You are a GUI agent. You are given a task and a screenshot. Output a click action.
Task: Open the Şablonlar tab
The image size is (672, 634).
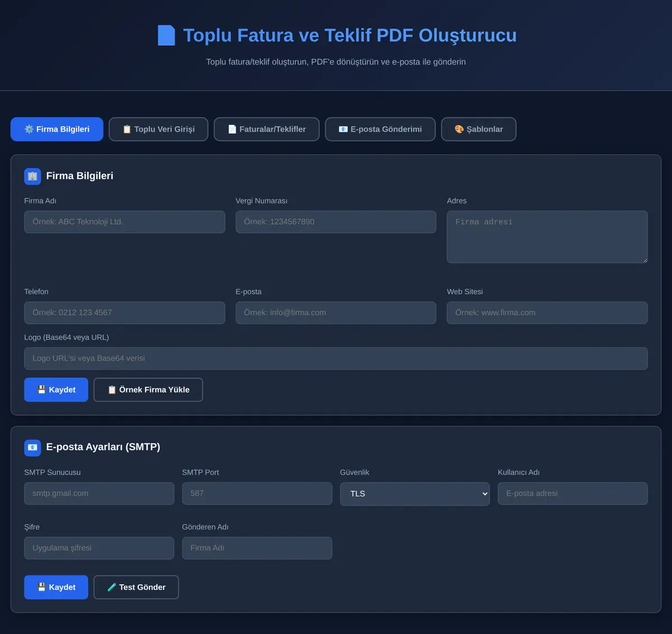tap(479, 129)
